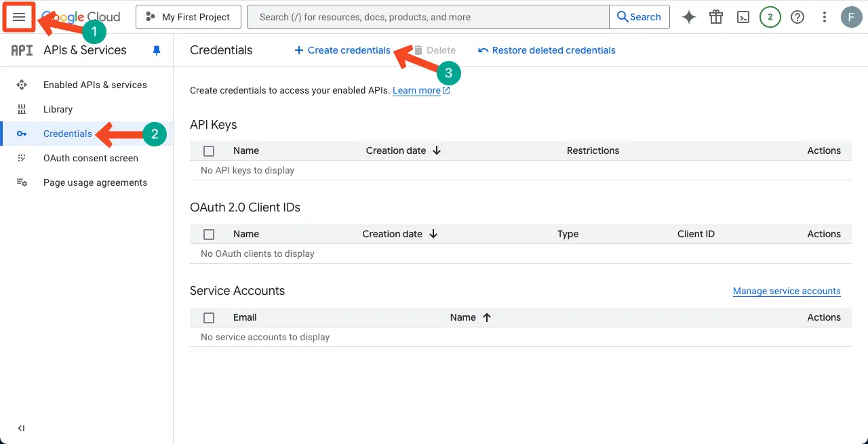Viewport: 868px width, 444px height.
Task: Open the notifications badge showing 2
Action: pyautogui.click(x=770, y=17)
